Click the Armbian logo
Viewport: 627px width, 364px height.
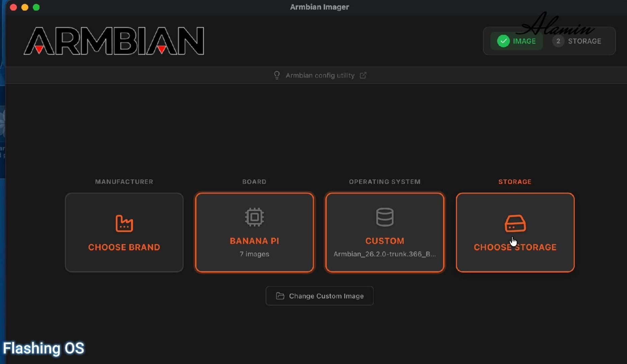tap(114, 41)
